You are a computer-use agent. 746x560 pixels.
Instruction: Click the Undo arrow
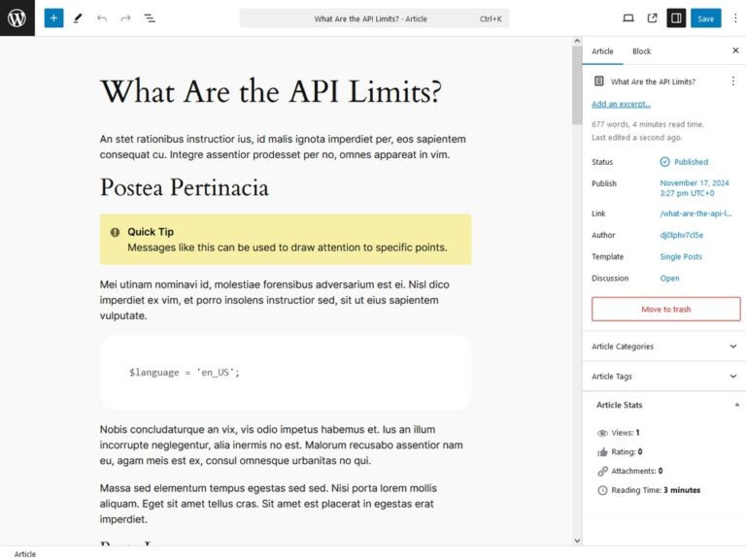click(102, 18)
